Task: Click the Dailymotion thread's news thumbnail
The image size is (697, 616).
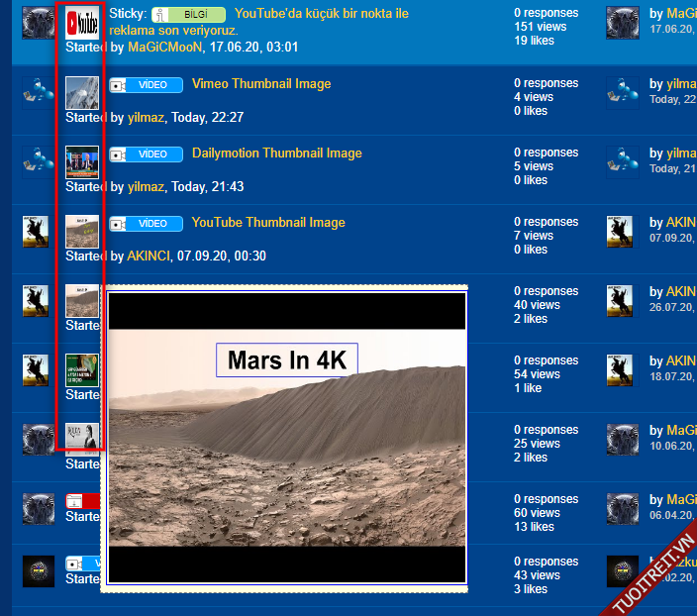Action: (x=81, y=161)
